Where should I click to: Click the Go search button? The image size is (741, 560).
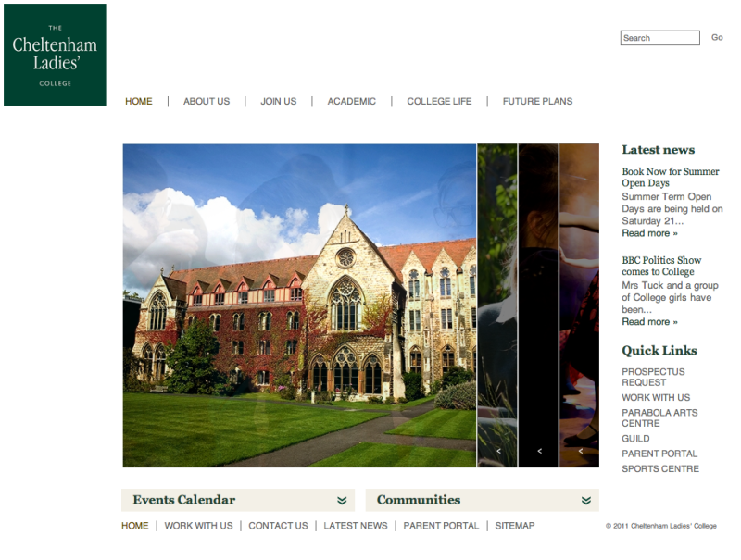pos(717,38)
